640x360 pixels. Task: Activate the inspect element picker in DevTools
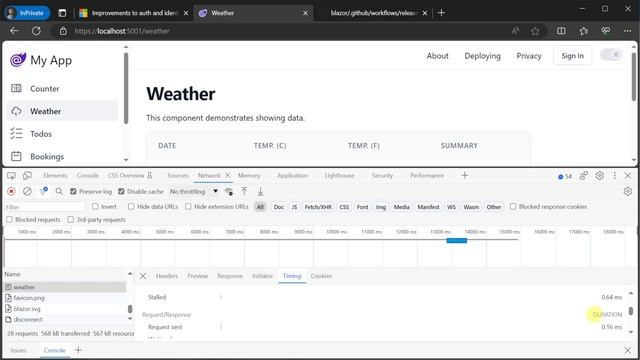coord(11,176)
